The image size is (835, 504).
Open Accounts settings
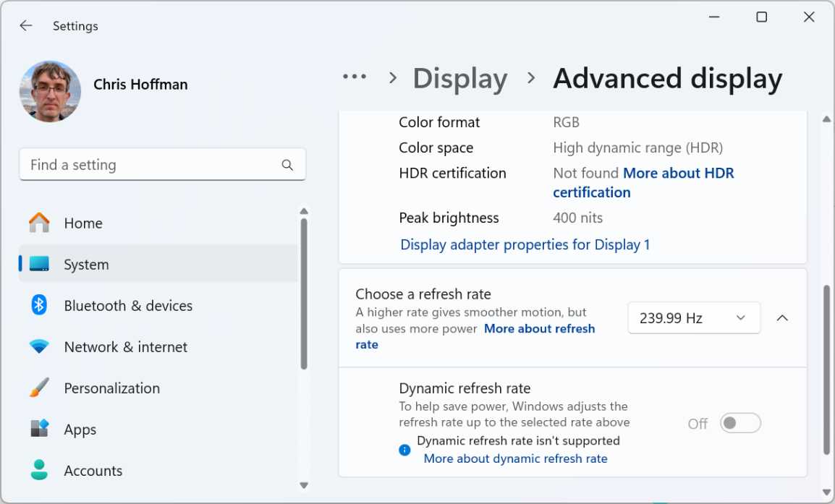coord(93,470)
